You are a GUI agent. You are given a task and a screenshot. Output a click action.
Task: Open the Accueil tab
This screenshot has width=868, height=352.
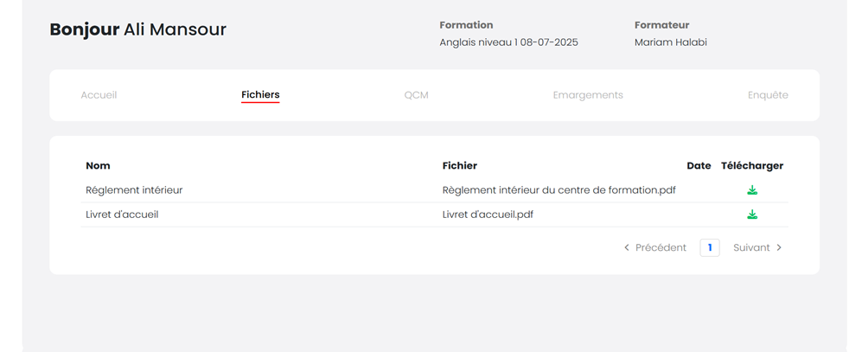click(x=99, y=95)
